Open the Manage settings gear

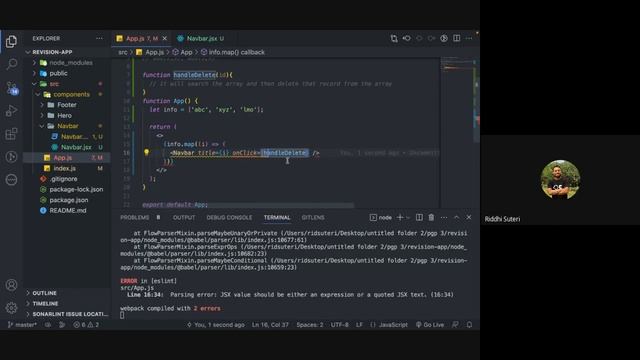pyautogui.click(x=11, y=308)
